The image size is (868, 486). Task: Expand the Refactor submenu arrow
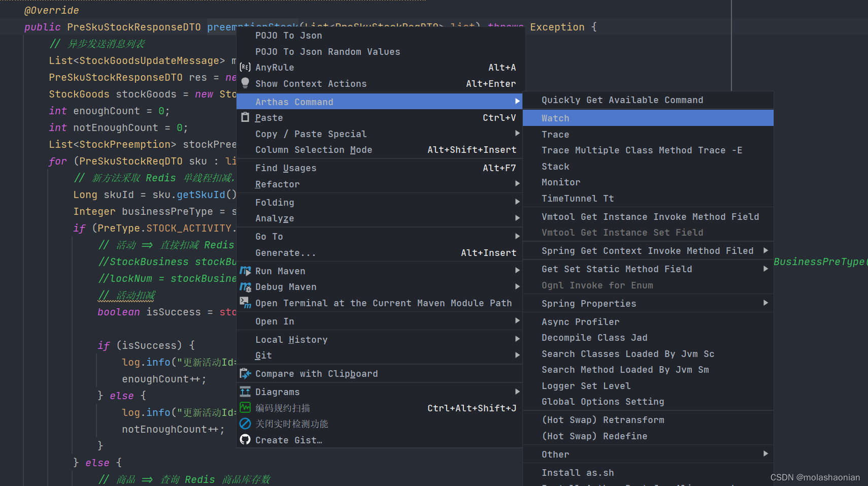click(x=517, y=184)
